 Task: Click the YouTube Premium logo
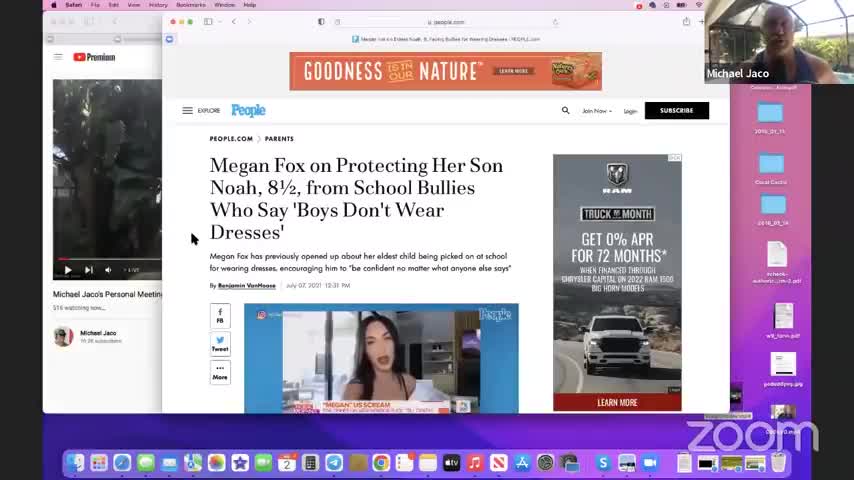pyautogui.click(x=94, y=57)
